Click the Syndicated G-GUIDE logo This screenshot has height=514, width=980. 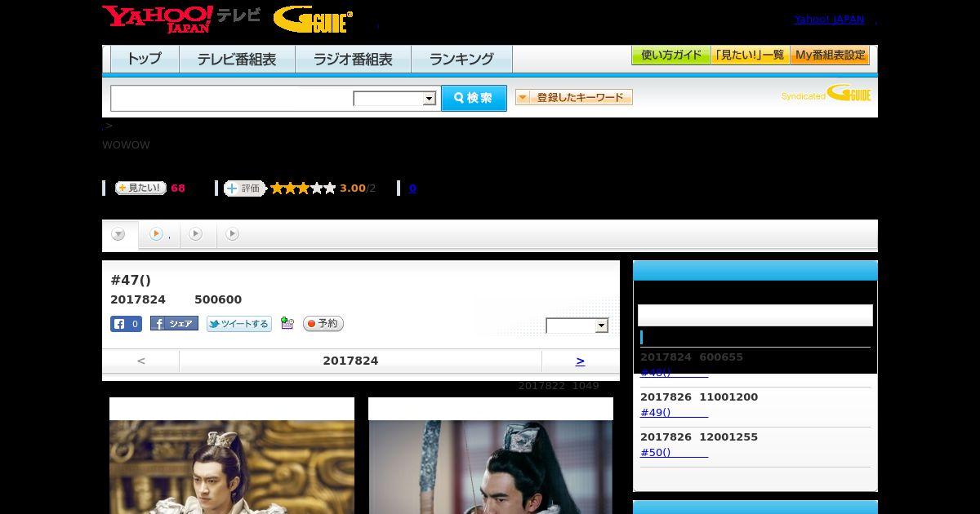[826, 93]
